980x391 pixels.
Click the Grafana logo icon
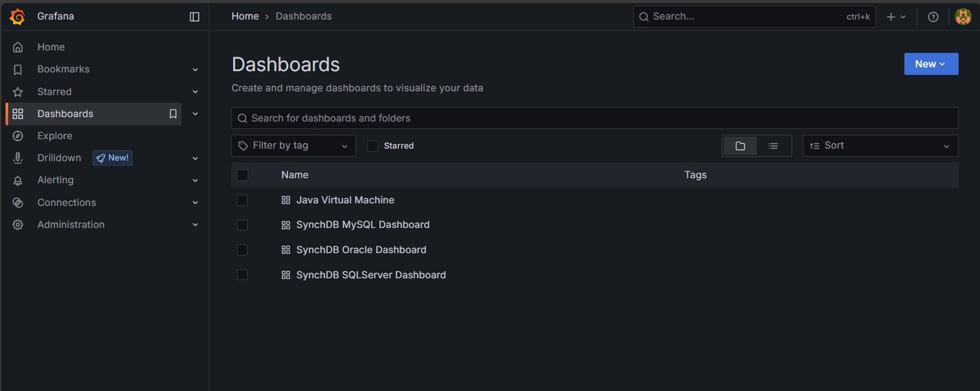[x=18, y=17]
